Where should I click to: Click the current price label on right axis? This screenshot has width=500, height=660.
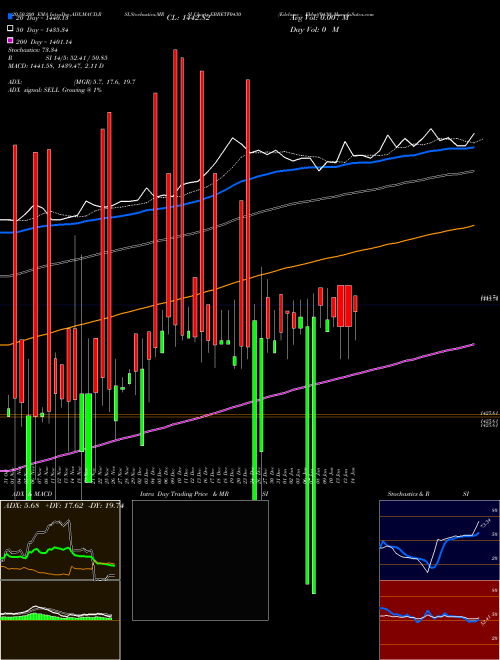click(x=490, y=298)
